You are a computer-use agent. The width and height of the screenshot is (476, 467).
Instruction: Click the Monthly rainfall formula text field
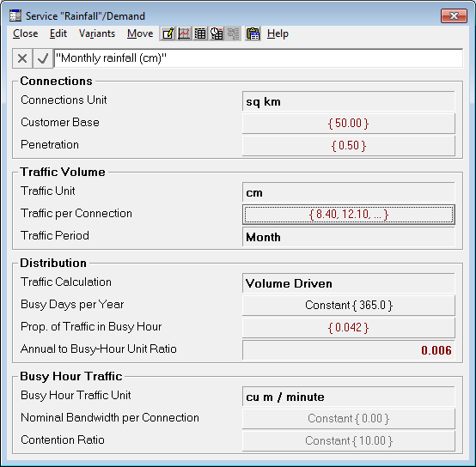click(x=259, y=58)
